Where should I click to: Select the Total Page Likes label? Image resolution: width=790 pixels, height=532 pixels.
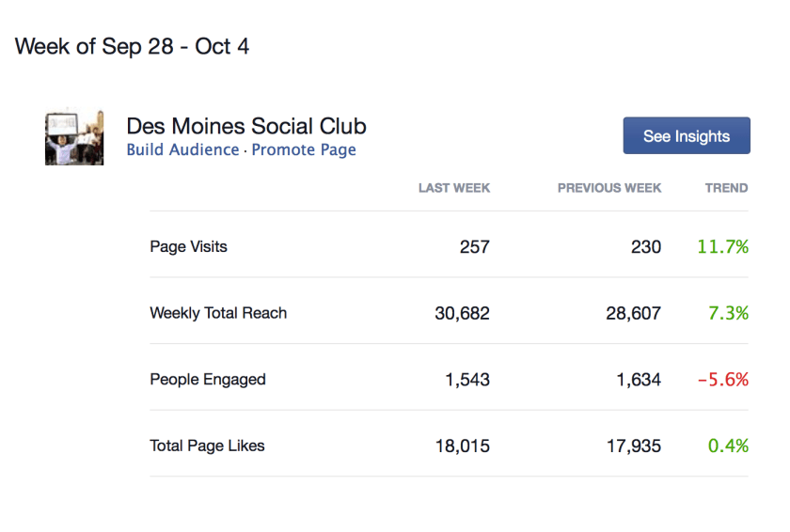(207, 446)
